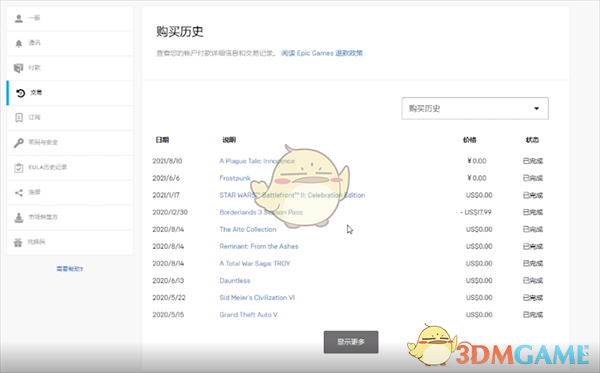Click the connections share icon in sidebar
Screen dimensions: 600x373
(x=18, y=192)
